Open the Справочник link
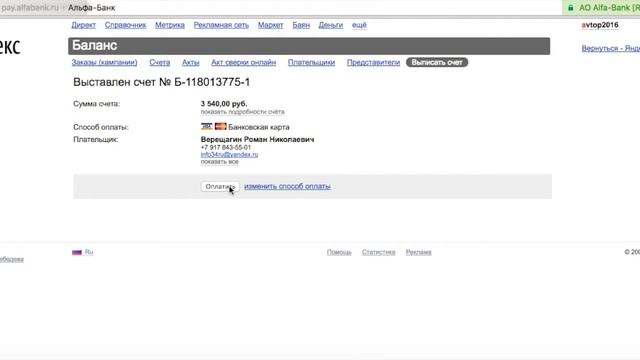The image size is (640, 360). [x=125, y=25]
